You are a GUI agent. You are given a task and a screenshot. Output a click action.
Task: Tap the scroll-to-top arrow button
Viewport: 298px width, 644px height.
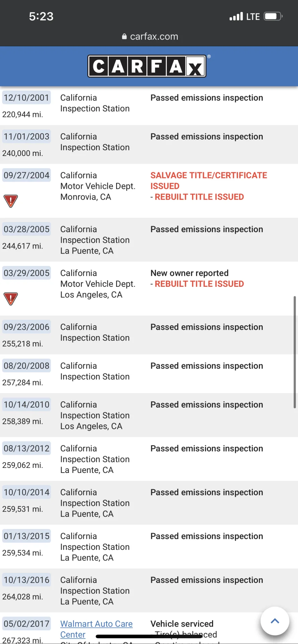coord(275,621)
